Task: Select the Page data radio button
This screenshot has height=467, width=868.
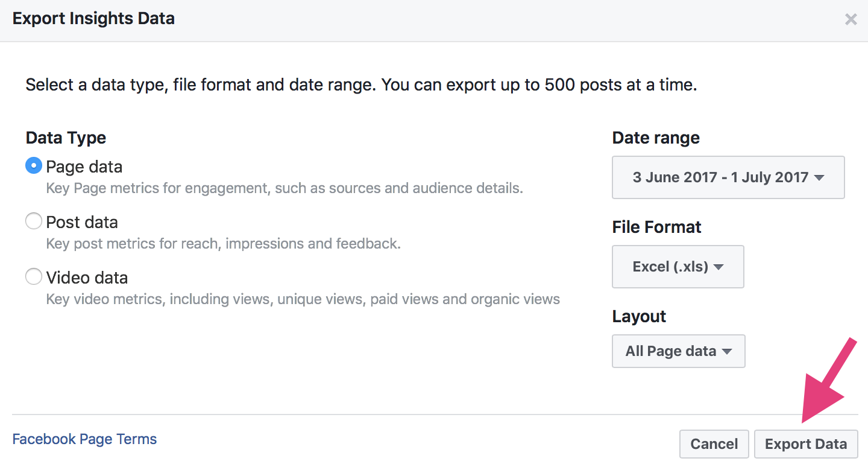Action: [34, 167]
